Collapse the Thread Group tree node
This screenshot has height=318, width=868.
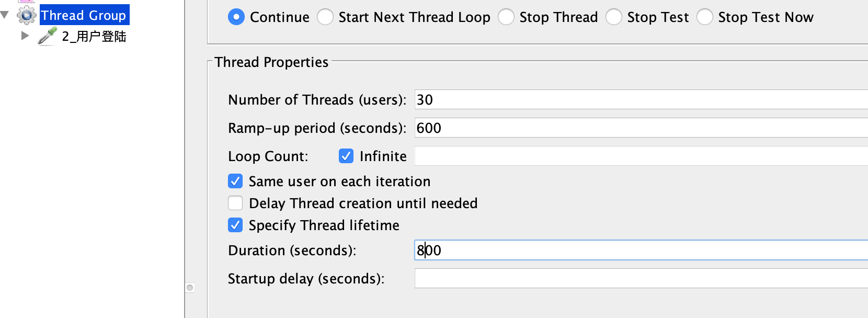tap(5, 15)
